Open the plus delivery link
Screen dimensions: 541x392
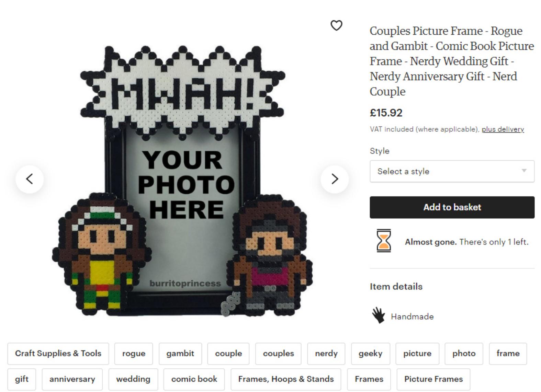503,129
